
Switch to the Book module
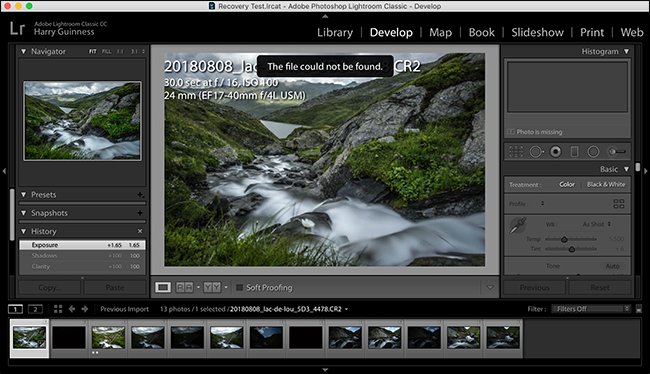pyautogui.click(x=481, y=32)
